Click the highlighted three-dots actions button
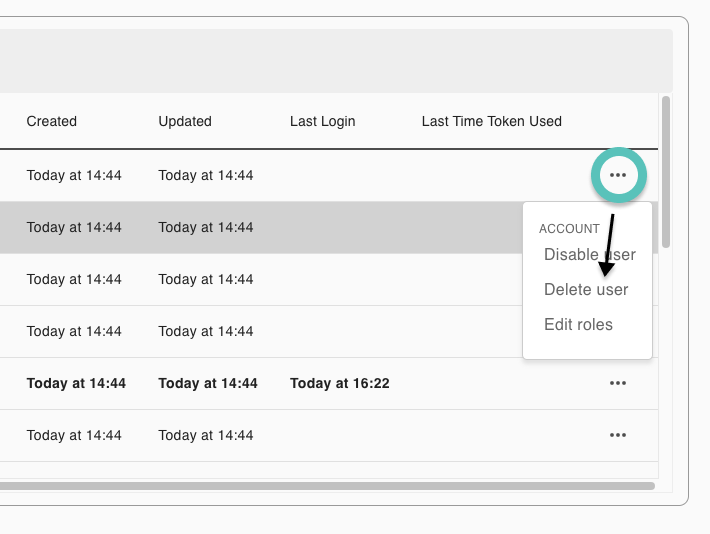Screen dimensions: 710x534 [x=618, y=175]
